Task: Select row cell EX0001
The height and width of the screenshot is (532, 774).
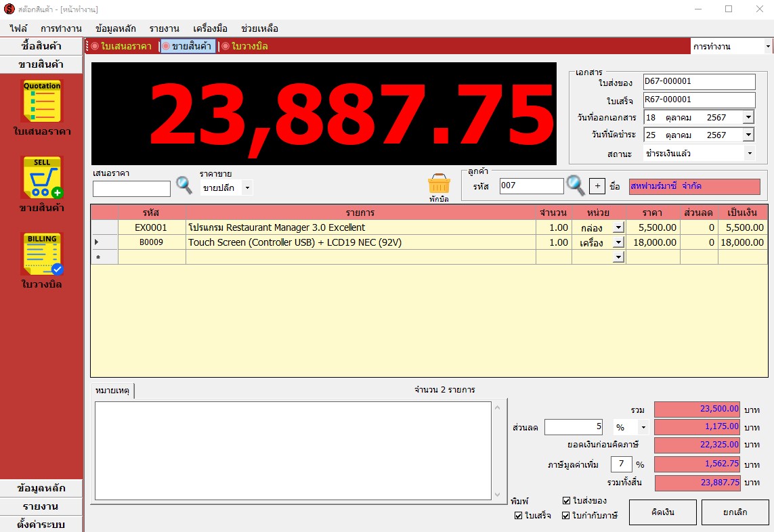Action: [152, 227]
